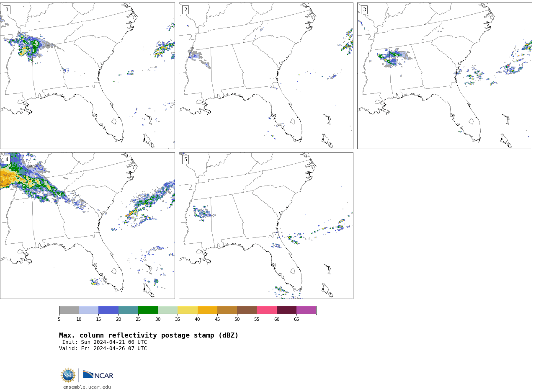
Task: Click the panel number 2 label
Action: (x=186, y=10)
